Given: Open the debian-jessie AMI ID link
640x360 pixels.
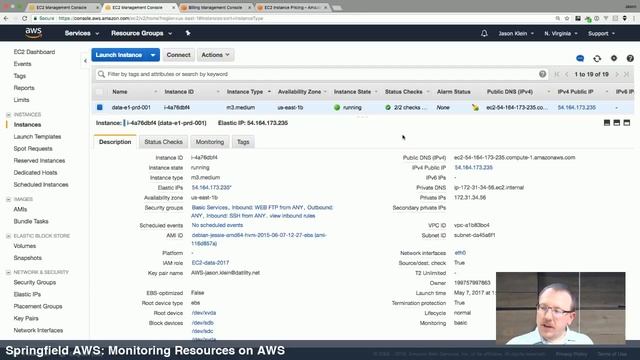Looking at the screenshot, I should (259, 239).
